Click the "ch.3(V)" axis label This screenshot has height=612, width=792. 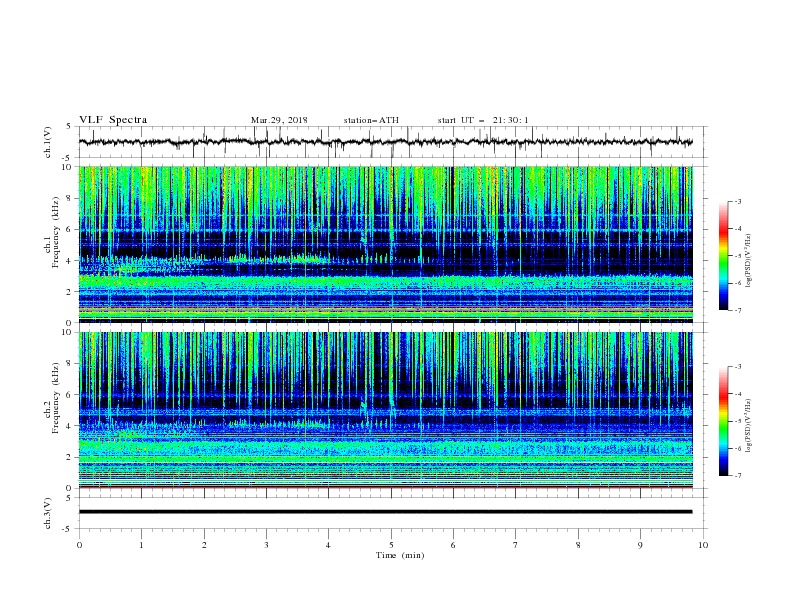tap(48, 513)
